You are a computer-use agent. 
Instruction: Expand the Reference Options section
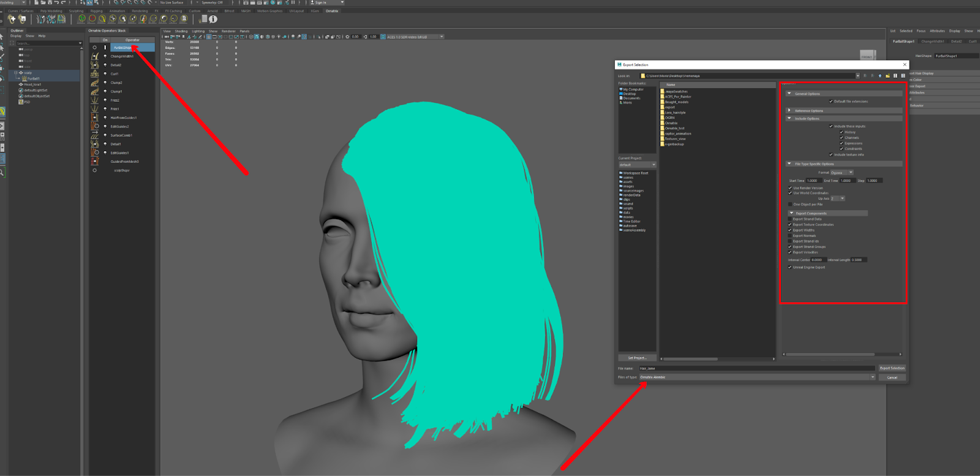[790, 111]
